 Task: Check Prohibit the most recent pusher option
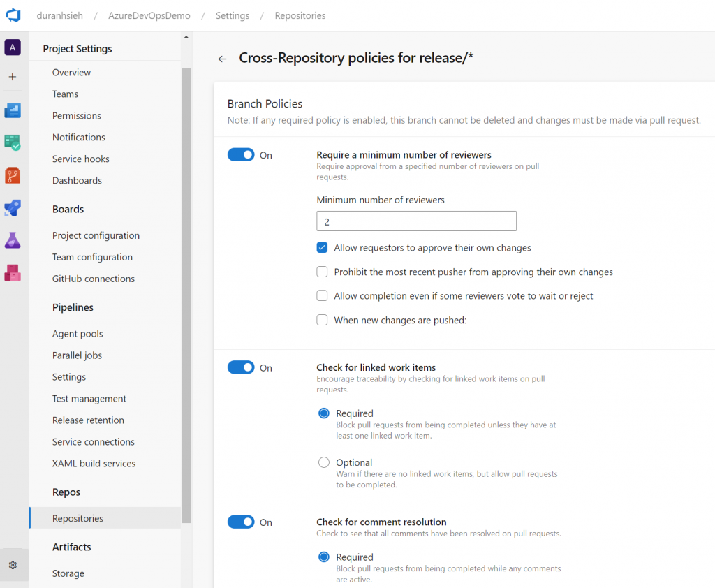point(322,272)
